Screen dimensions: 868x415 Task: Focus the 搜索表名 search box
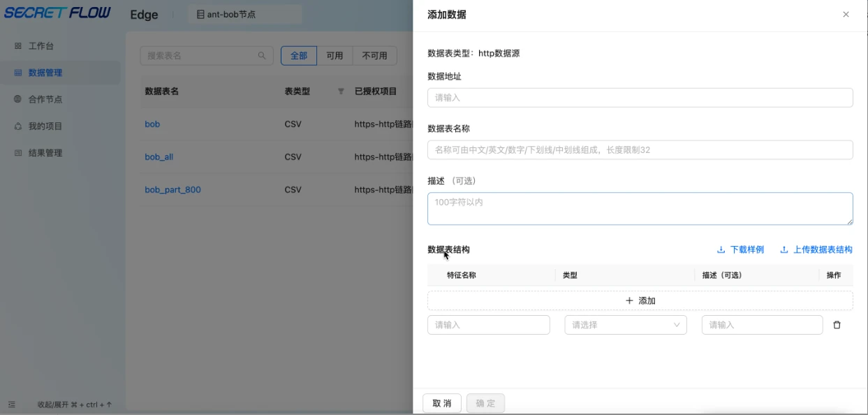[207, 56]
